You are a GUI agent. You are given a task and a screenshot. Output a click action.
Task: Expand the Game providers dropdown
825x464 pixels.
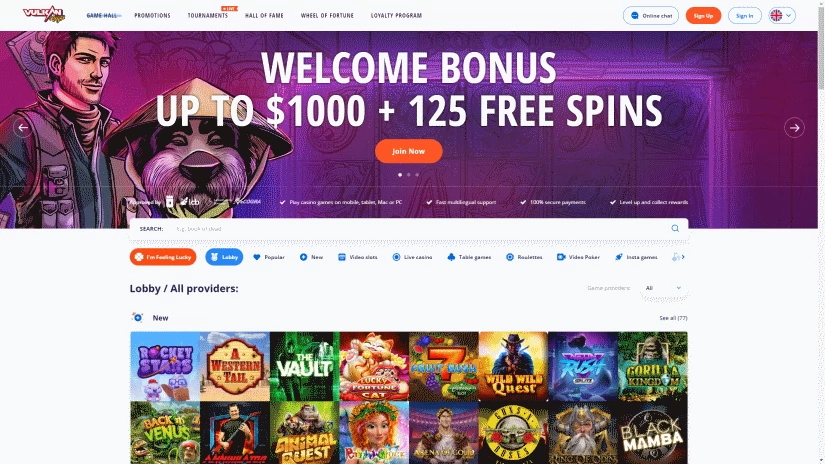[664, 288]
